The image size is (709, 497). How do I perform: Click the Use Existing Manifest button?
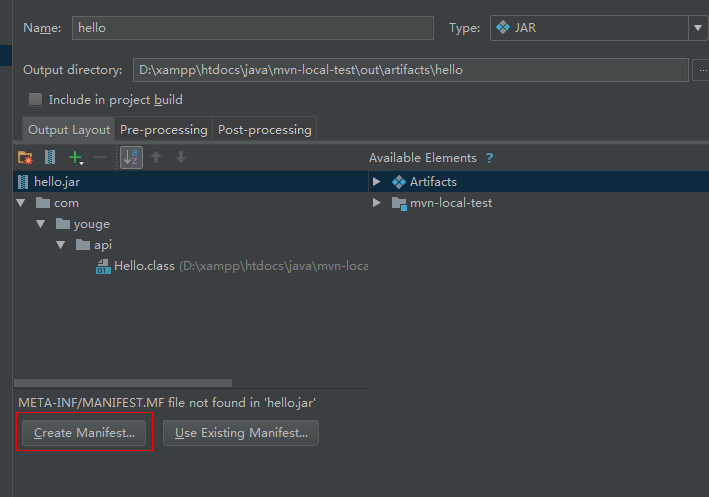click(x=241, y=433)
